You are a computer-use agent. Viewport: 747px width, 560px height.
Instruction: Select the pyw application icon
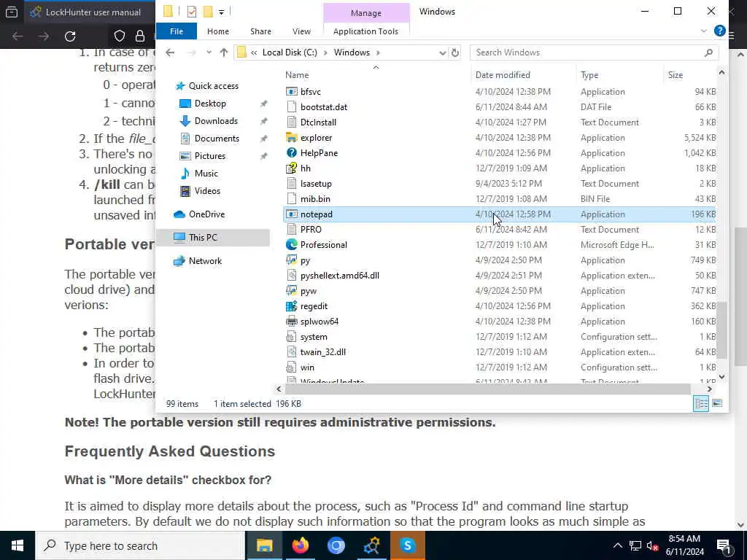292,290
